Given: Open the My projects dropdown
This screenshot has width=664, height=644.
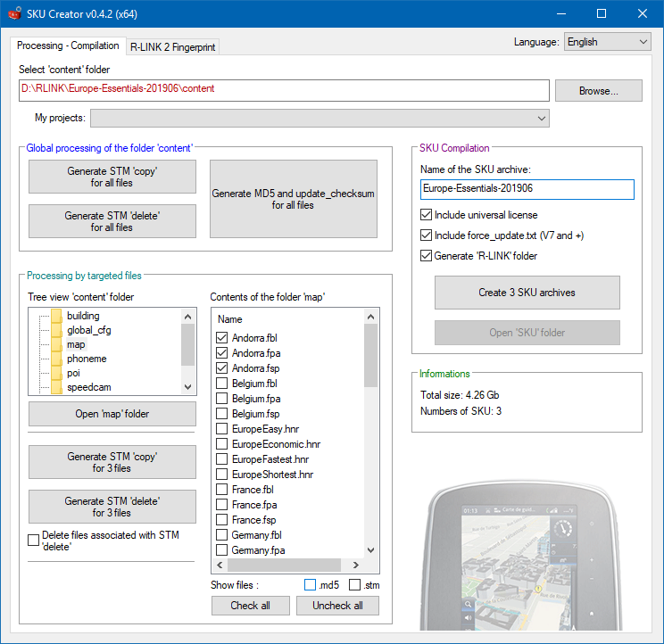Looking at the screenshot, I should [320, 118].
